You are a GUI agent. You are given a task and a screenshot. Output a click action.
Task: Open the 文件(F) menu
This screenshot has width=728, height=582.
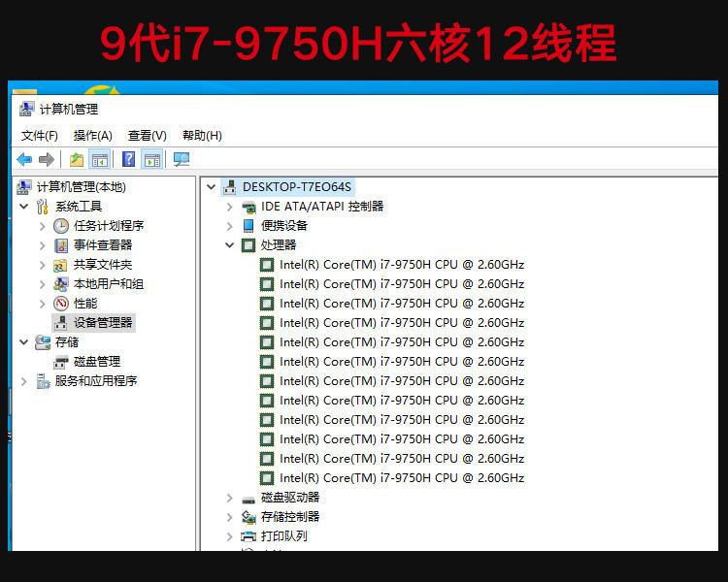[40, 136]
